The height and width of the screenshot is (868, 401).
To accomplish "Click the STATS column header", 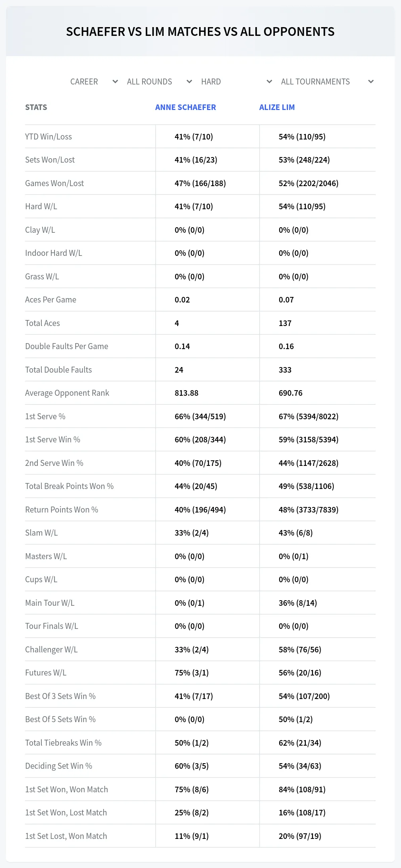I will click(x=36, y=107).
